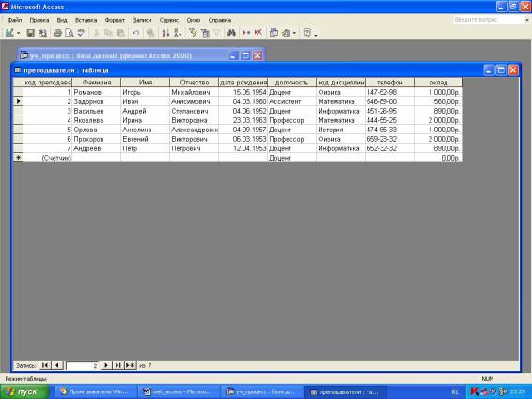Insert a hyperlink via toolbar icon
Viewport: 532px width, 399px height.
(x=150, y=33)
